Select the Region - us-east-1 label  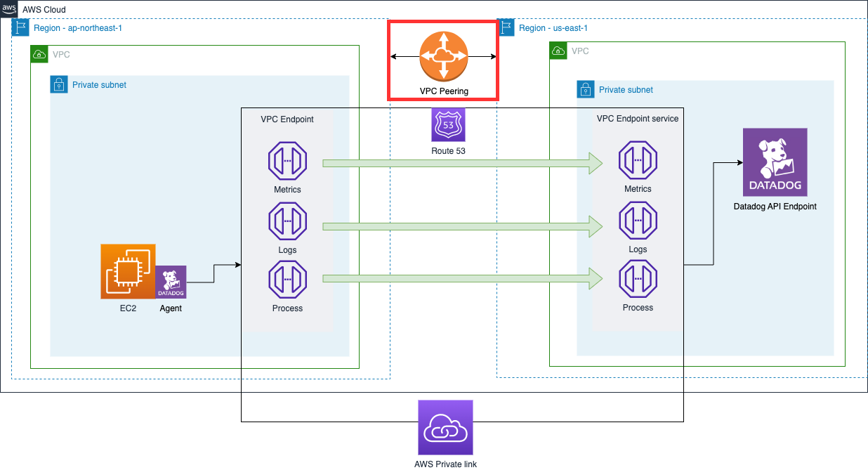(552, 27)
